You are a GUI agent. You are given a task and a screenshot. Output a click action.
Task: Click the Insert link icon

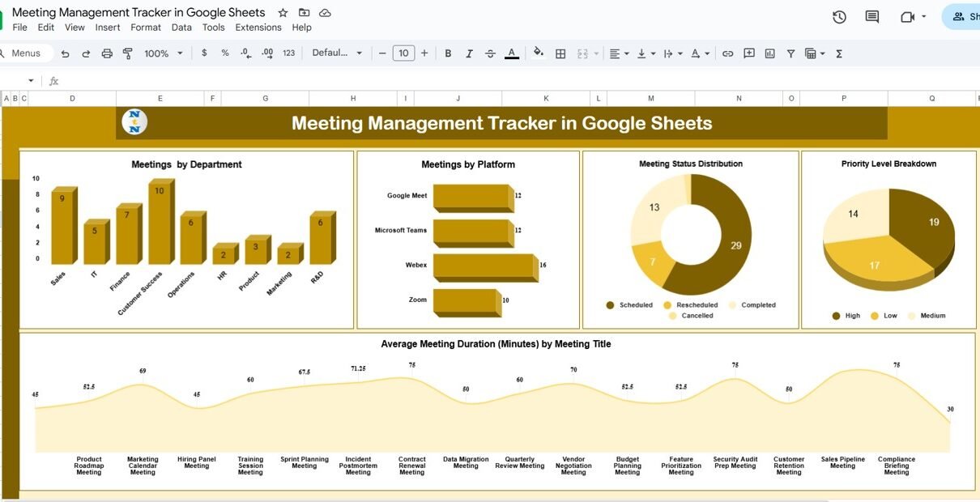coord(727,53)
